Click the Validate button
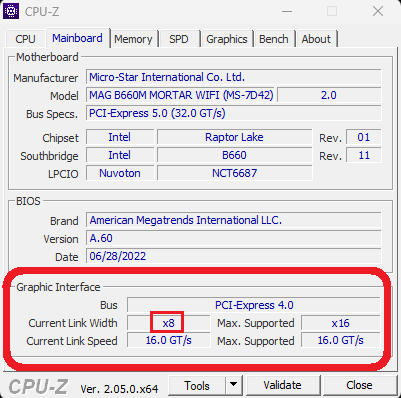The width and height of the screenshot is (401, 398). [282, 385]
